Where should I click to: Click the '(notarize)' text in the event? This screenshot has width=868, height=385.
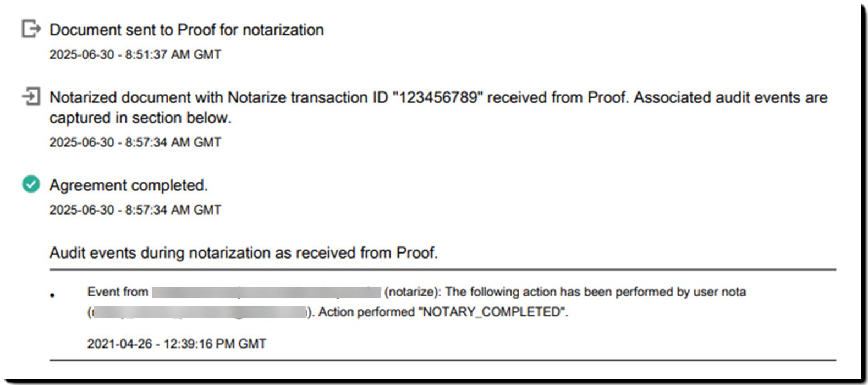tap(412, 292)
